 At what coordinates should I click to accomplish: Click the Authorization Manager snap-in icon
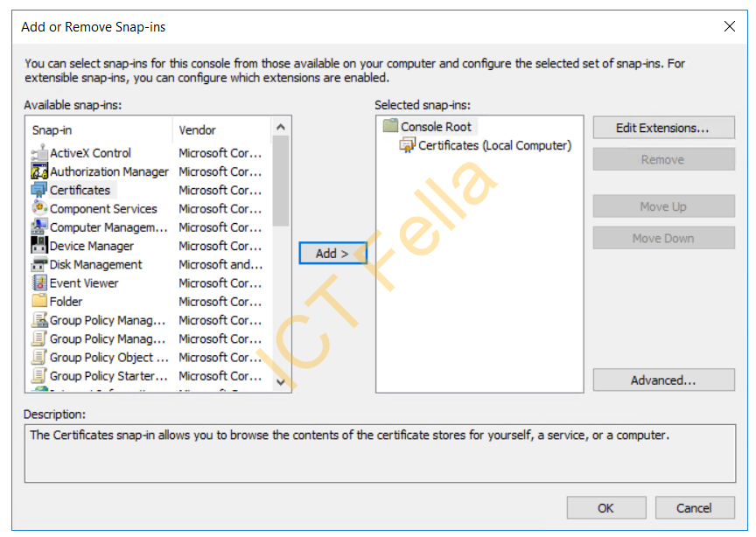click(39, 171)
